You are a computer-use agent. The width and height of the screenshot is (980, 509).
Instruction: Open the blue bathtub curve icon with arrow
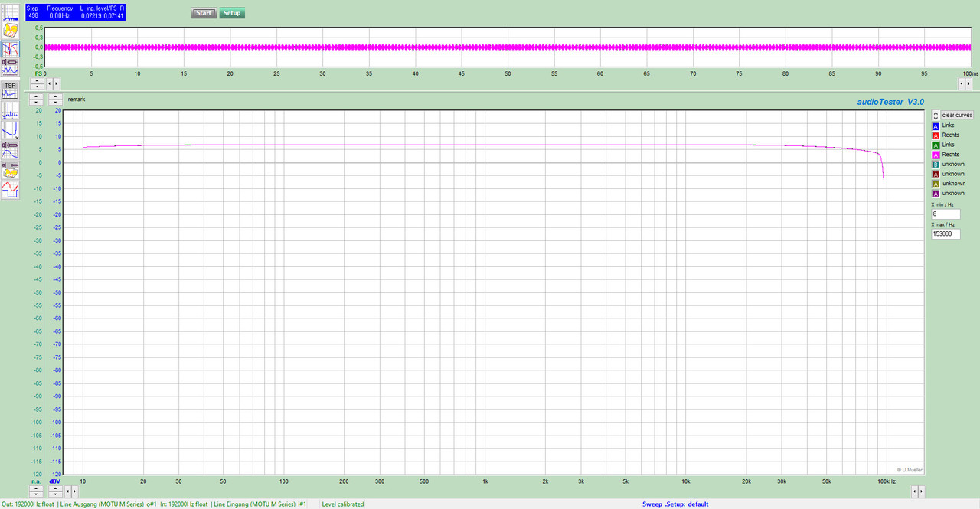tap(11, 129)
